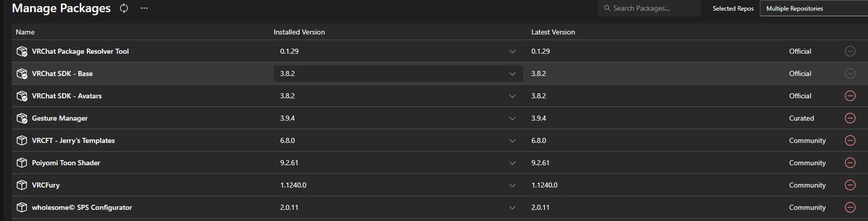Click the refresh packages icon
The height and width of the screenshot is (221, 868).
(124, 8)
